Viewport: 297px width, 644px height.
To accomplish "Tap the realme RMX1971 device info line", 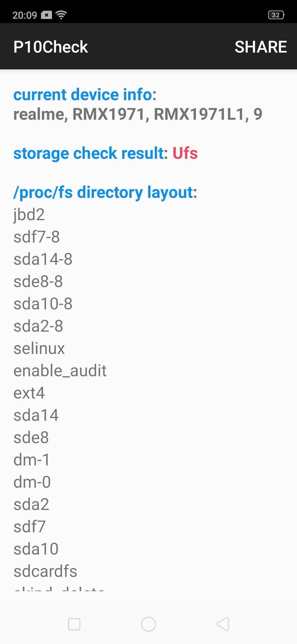I will 138,114.
